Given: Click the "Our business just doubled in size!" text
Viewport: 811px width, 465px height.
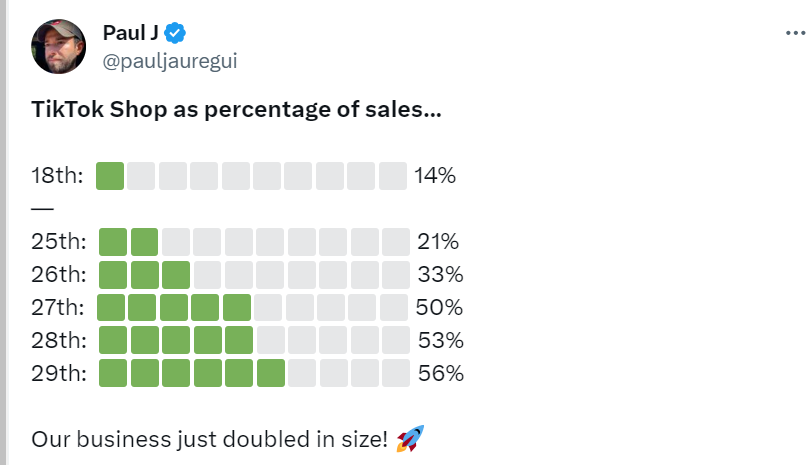Looking at the screenshot, I should coord(210,438).
